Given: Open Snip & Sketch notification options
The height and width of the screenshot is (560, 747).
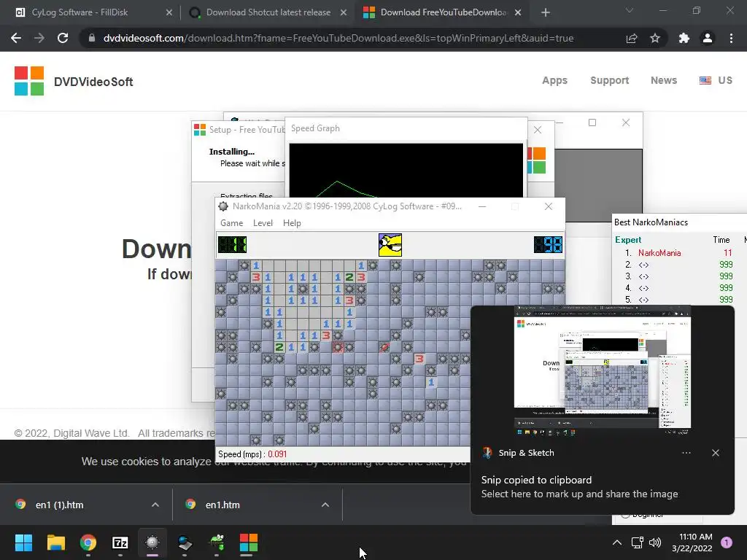Looking at the screenshot, I should [x=686, y=453].
